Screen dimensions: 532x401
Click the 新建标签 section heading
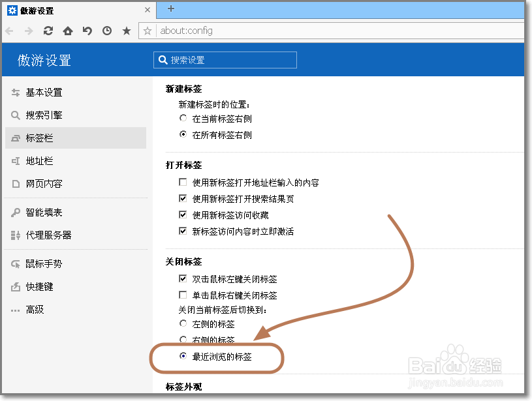coord(184,89)
